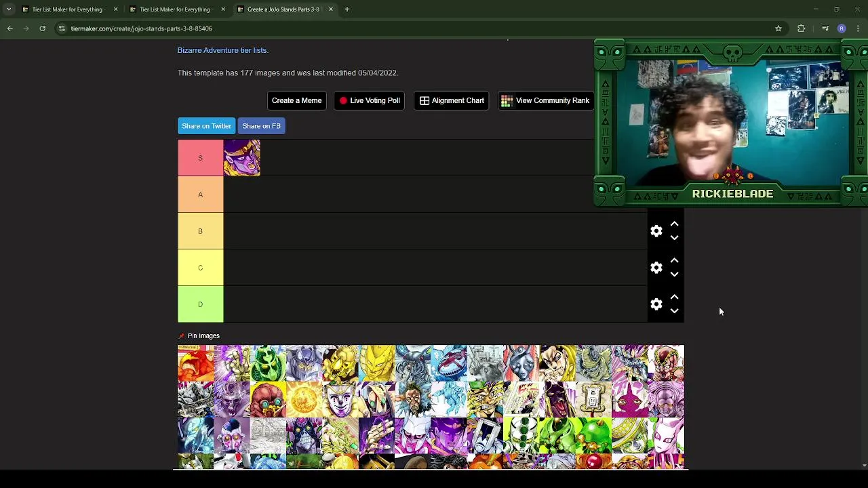Move tier row C up with arrow
The image size is (868, 488).
tap(674, 261)
